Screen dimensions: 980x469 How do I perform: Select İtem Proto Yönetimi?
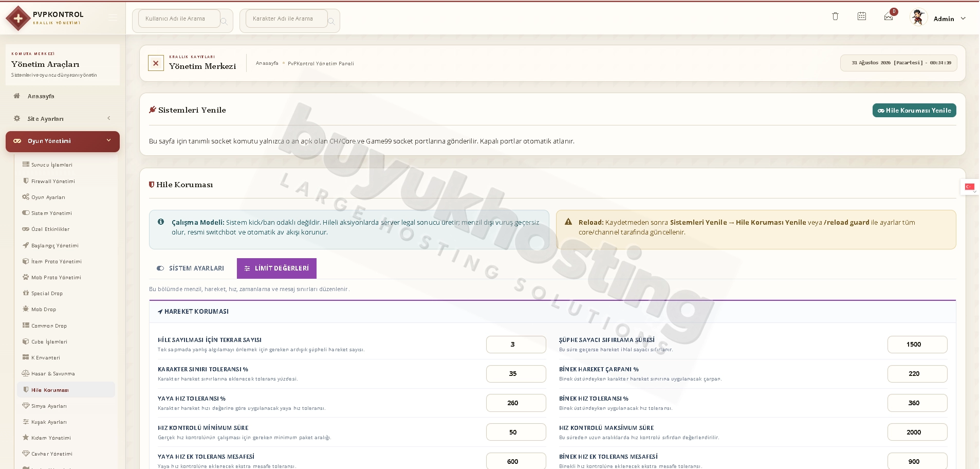tap(66, 261)
